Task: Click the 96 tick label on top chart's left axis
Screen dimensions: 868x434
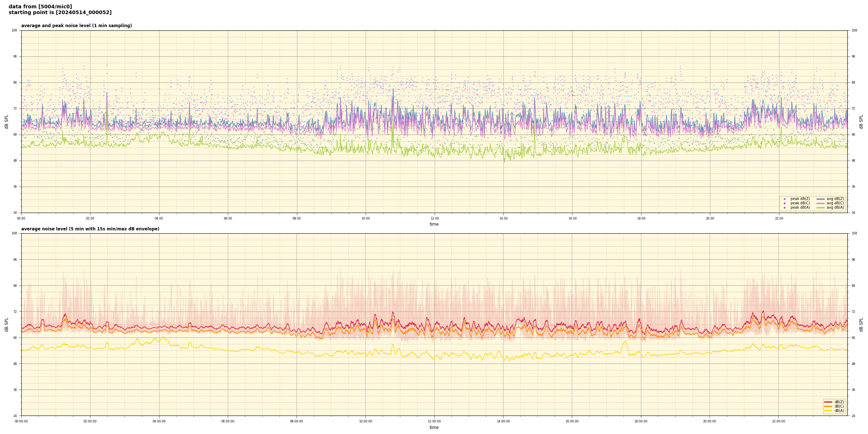Action: (14, 56)
